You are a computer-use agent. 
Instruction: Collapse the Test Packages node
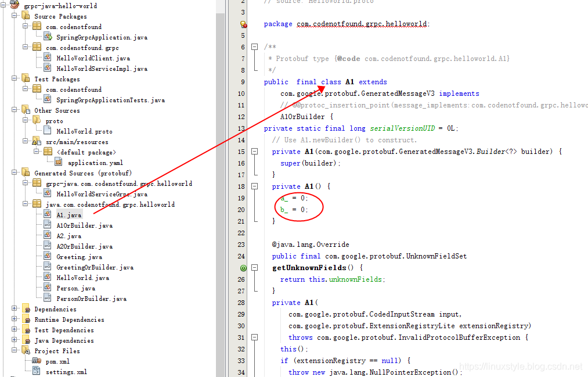tap(15, 78)
